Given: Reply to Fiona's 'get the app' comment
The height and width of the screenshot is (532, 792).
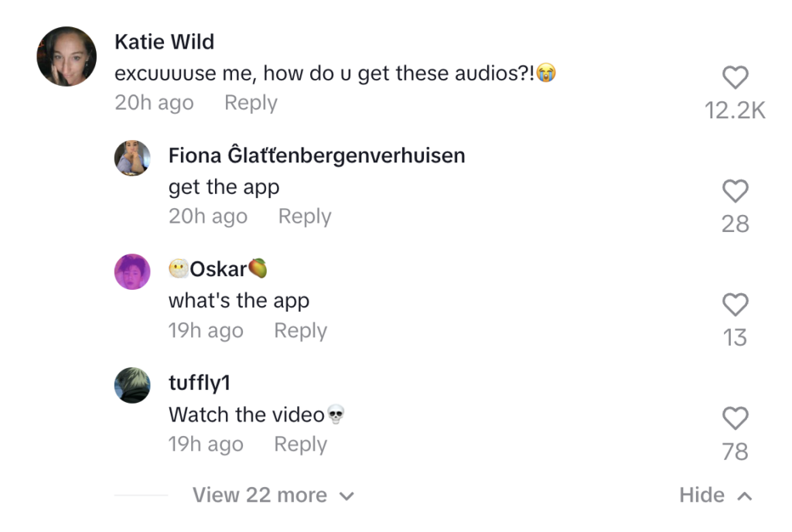Looking at the screenshot, I should (305, 217).
